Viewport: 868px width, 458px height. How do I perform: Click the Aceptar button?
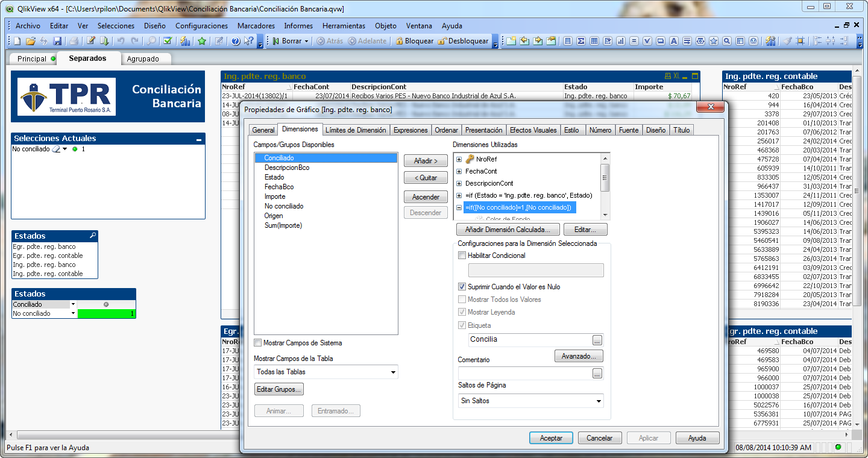pos(551,438)
